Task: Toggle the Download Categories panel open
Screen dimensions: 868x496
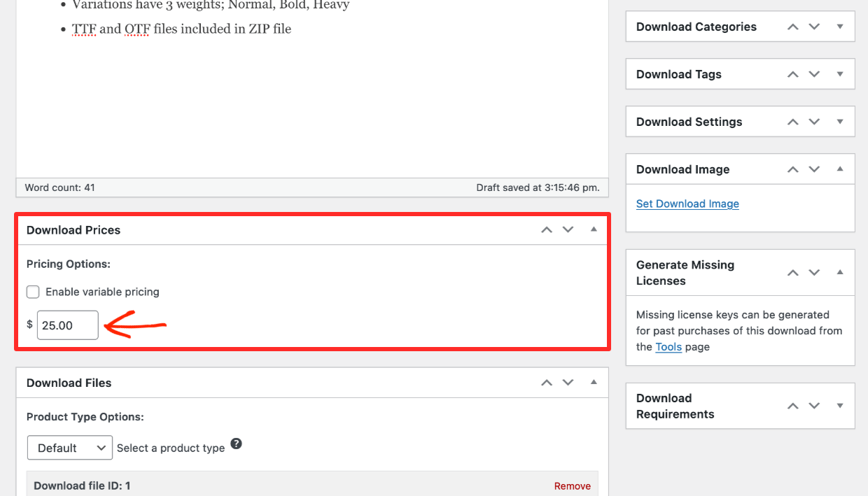Action: click(x=840, y=27)
